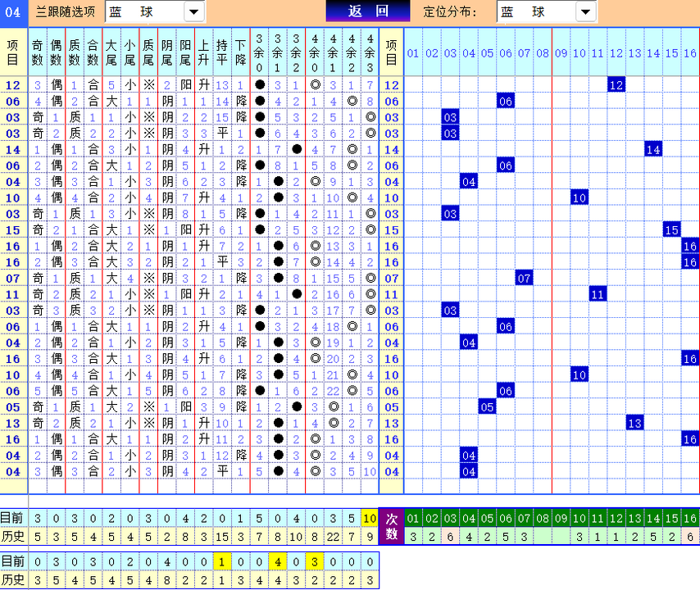Click the yellow 10 cell in 目前 row

(370, 518)
